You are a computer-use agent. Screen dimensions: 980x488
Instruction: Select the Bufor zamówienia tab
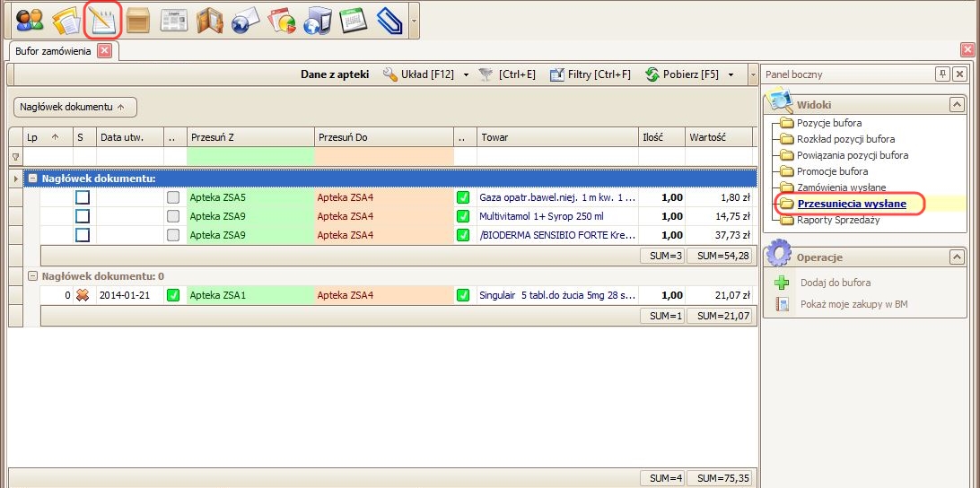pos(53,51)
